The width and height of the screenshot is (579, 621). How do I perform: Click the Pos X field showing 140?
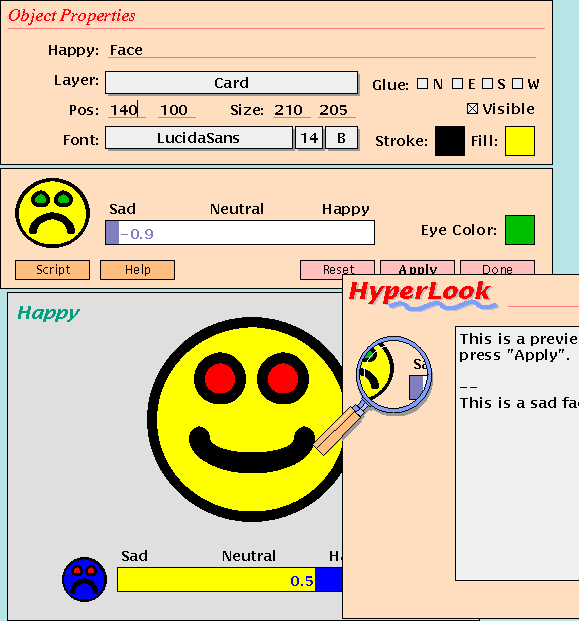127,110
